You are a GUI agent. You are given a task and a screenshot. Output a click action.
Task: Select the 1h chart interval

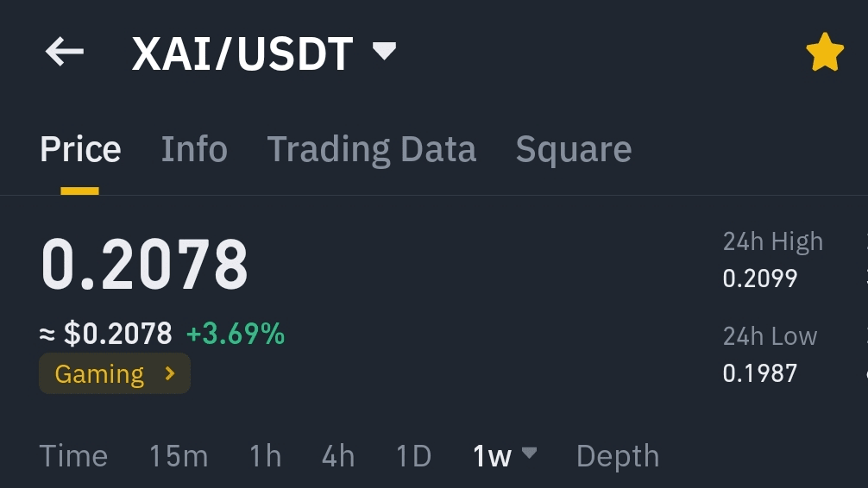(x=265, y=455)
